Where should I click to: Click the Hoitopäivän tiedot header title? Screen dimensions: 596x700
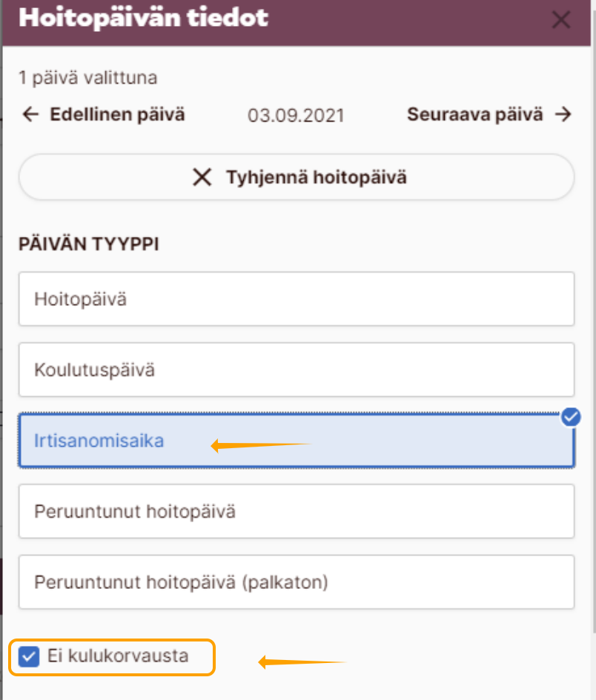(143, 19)
